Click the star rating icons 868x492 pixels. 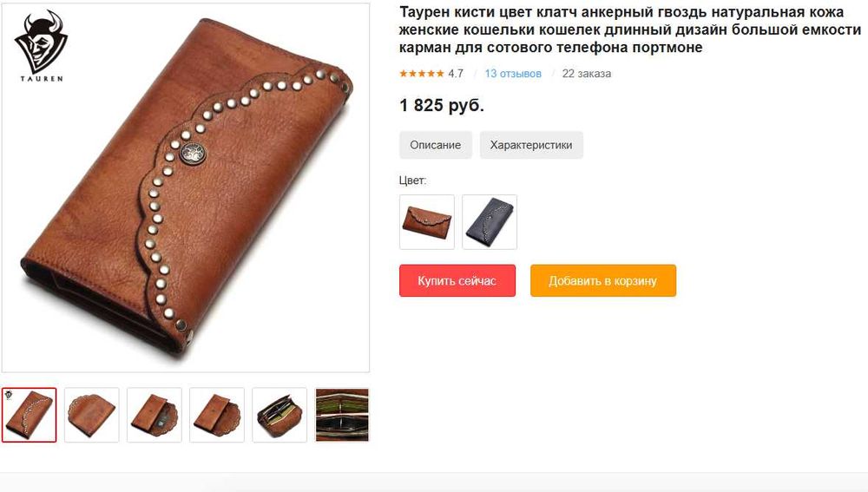(422, 74)
